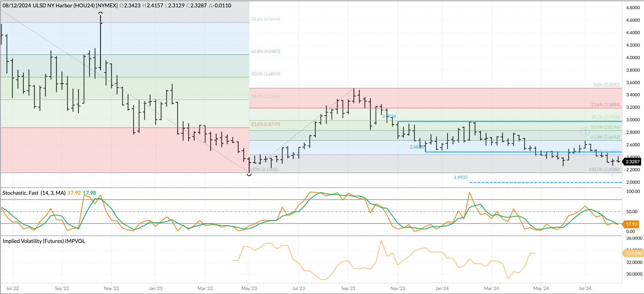Click the Jul '24 date axis label
This screenshot has width=644, height=294.
pyautogui.click(x=585, y=288)
